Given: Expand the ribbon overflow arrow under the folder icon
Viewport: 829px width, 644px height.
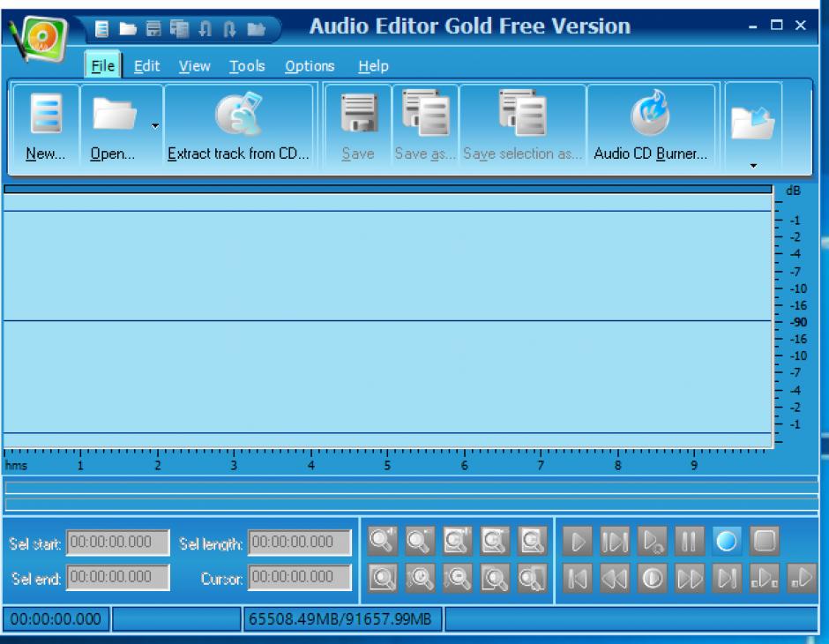Looking at the screenshot, I should coord(753,166).
